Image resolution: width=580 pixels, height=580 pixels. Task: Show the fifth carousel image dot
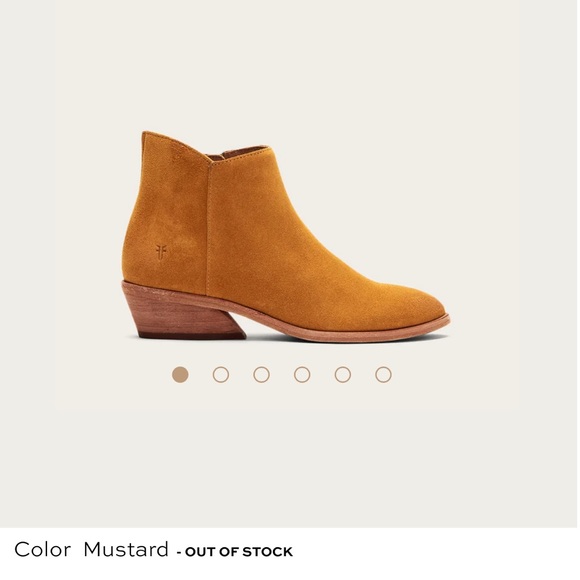coord(343,374)
